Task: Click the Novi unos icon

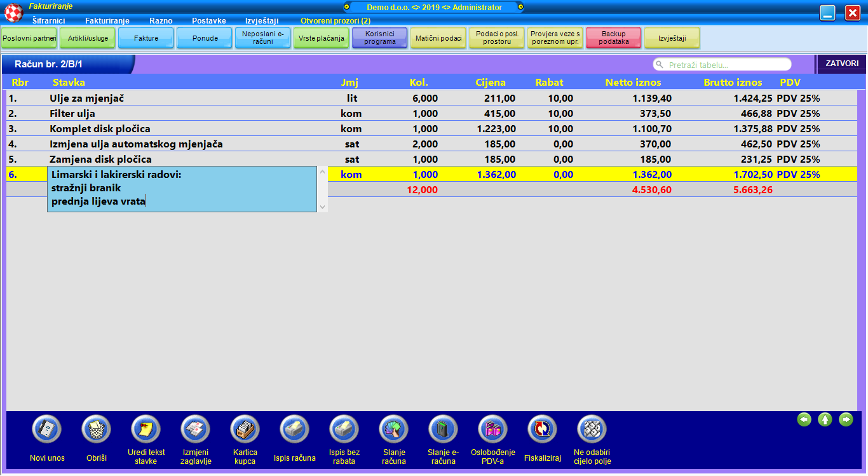Action: [46, 430]
